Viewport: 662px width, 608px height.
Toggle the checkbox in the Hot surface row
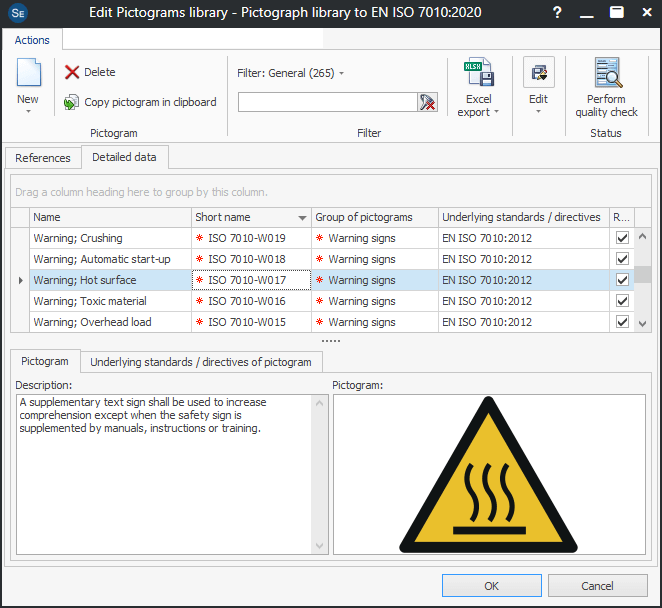click(x=622, y=280)
